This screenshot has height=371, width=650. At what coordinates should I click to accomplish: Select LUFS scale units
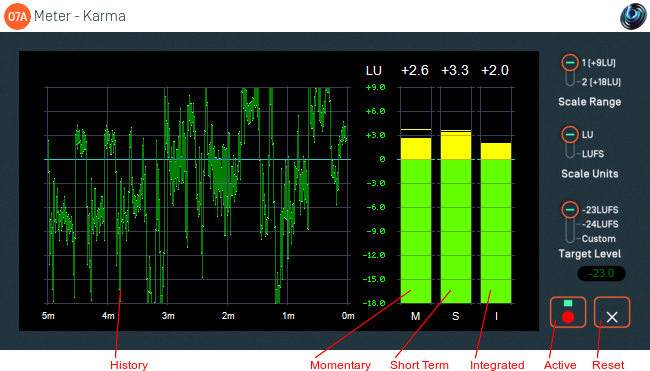tap(593, 154)
